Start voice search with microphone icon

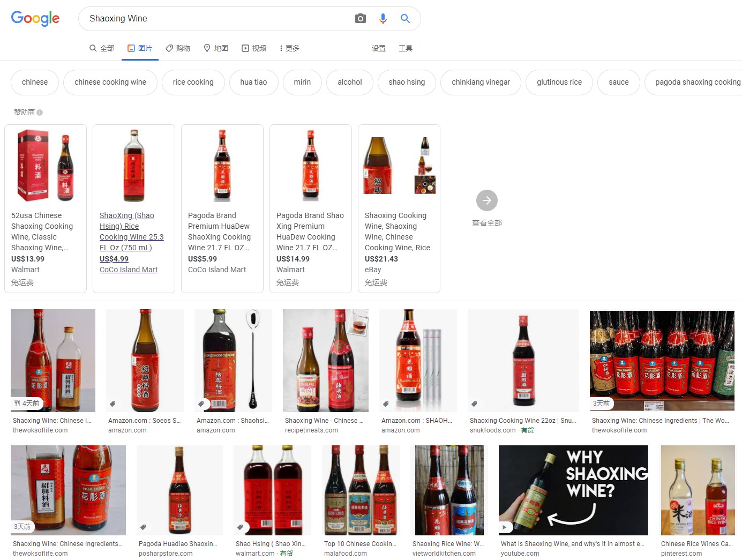pyautogui.click(x=383, y=19)
